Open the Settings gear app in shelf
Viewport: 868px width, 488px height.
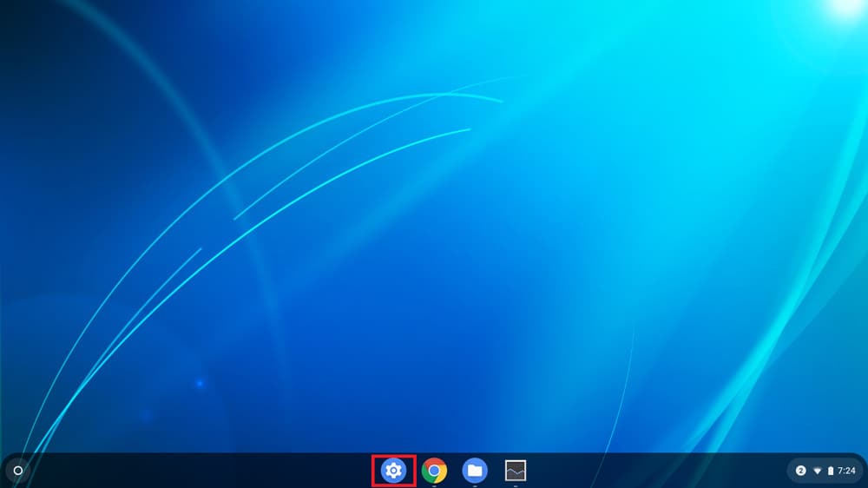click(393, 471)
